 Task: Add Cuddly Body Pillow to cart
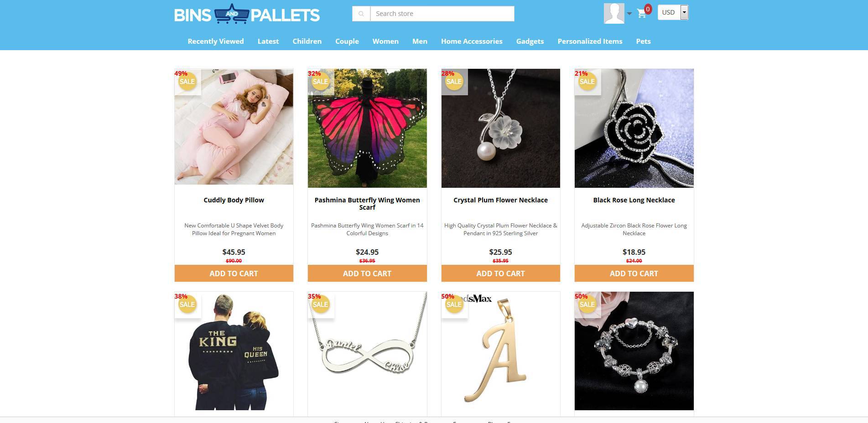tap(234, 273)
